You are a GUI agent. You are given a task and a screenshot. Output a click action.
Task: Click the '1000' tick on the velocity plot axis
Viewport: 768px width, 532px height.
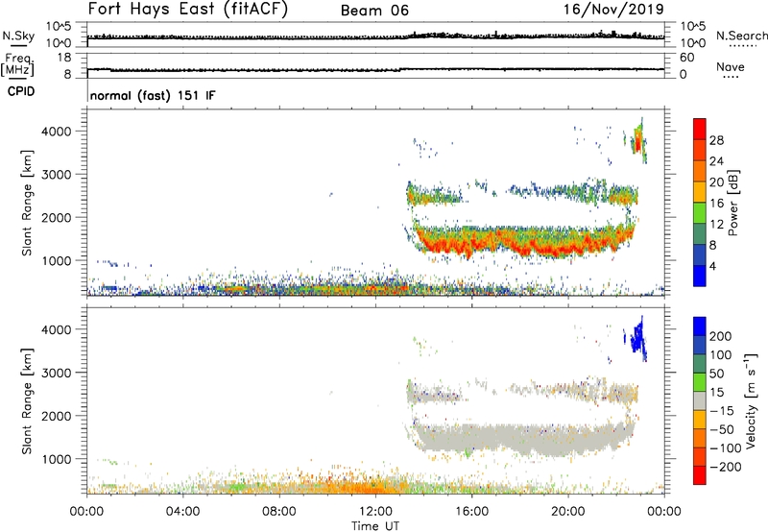56,459
